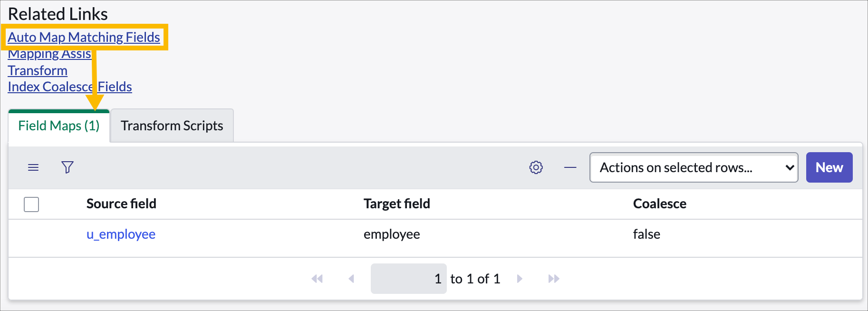
Task: Open the Index Coalesce Fields link
Action: pos(70,87)
